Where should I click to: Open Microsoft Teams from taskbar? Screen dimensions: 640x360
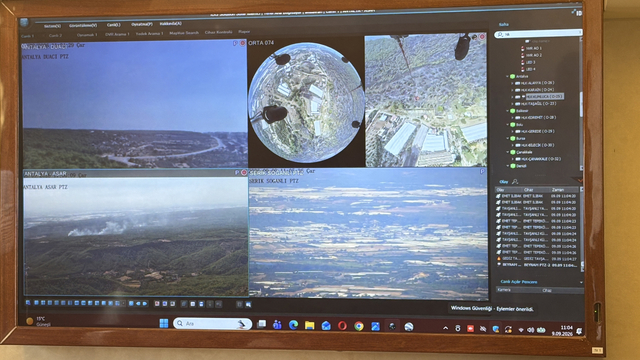tap(277, 325)
